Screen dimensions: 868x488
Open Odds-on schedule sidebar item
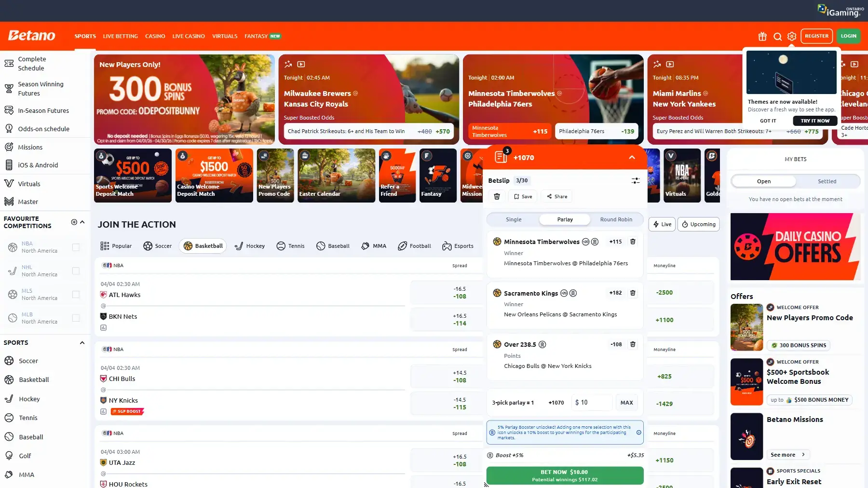coord(45,129)
